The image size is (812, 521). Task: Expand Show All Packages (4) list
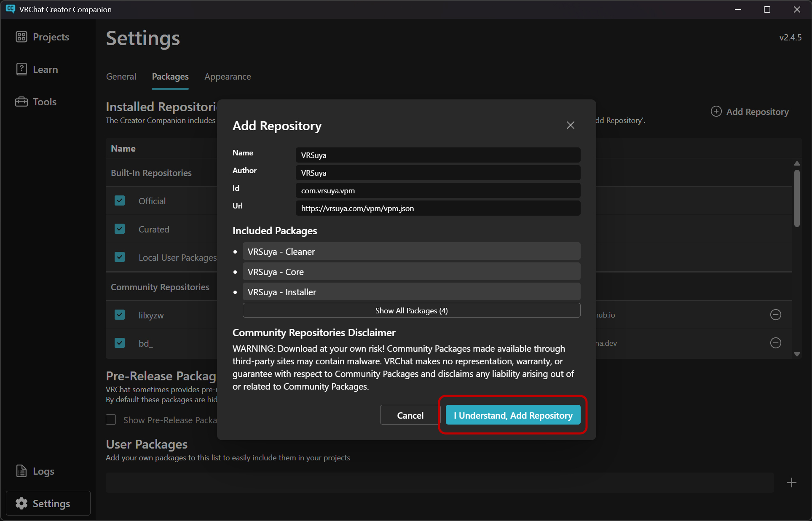(411, 310)
